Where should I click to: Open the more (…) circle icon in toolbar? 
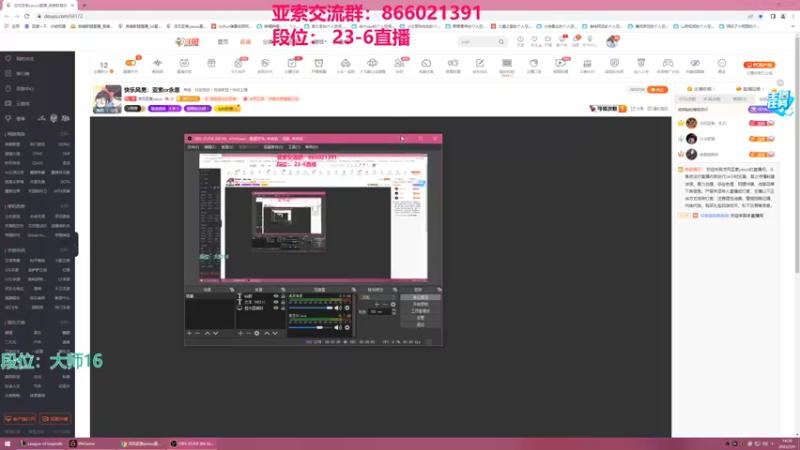click(x=721, y=63)
